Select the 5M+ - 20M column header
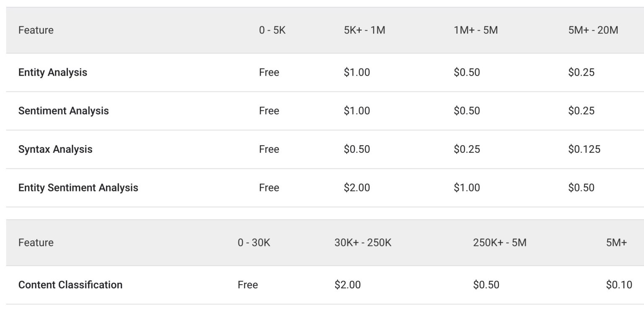 click(x=593, y=30)
